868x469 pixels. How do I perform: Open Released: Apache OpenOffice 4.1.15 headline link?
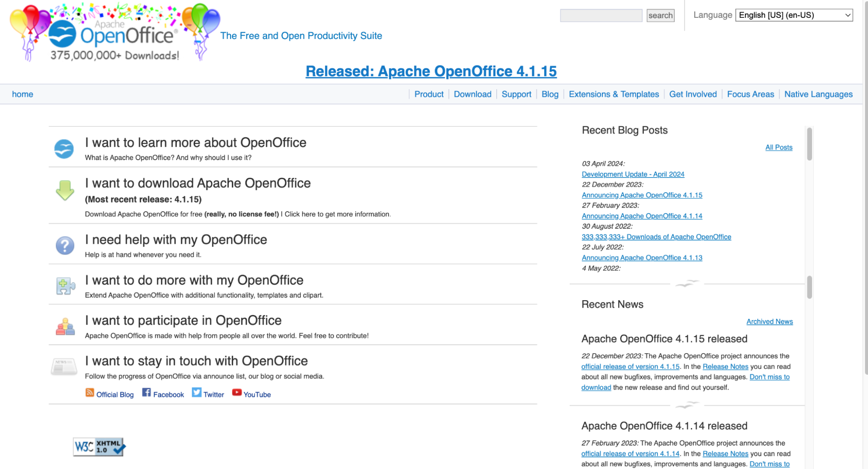tap(431, 71)
